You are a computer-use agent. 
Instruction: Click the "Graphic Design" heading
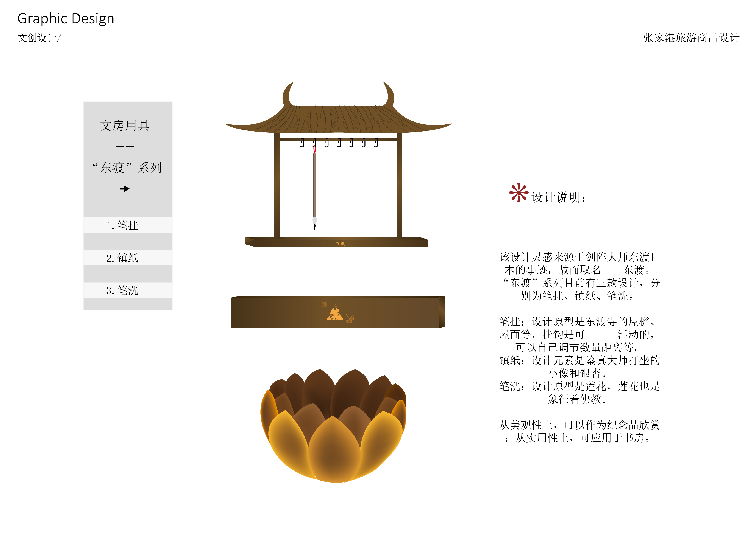tap(66, 19)
